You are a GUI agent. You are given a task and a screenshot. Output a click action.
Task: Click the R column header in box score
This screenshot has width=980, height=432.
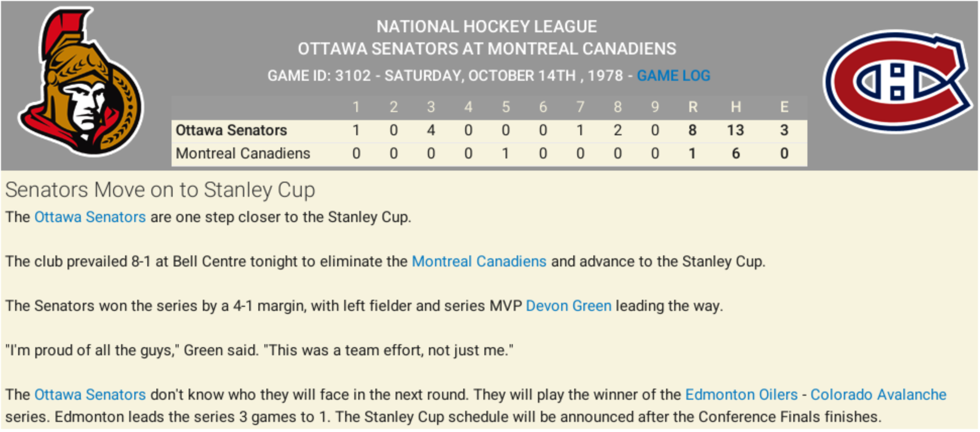[x=692, y=107]
